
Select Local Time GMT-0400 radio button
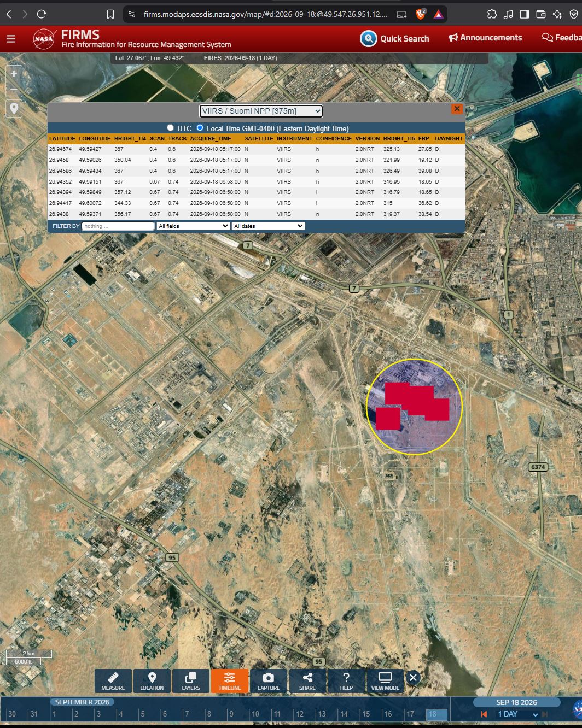(200, 128)
